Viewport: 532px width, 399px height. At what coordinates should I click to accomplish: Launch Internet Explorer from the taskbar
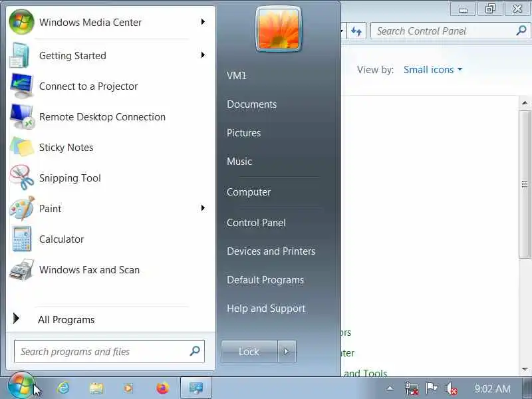[x=63, y=388]
